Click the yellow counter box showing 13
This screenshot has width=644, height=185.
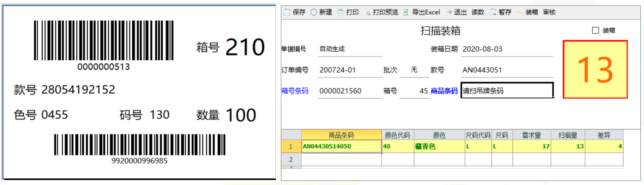coord(595,69)
